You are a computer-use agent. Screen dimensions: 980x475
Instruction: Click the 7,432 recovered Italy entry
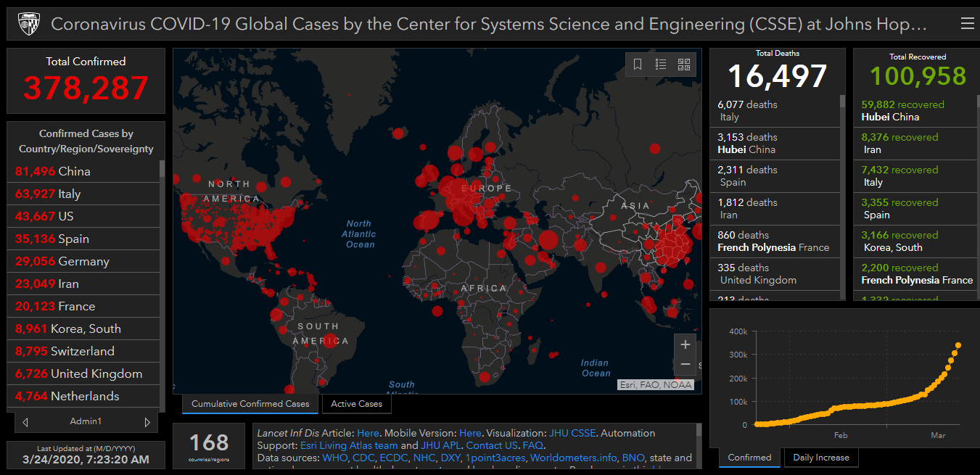pos(914,176)
